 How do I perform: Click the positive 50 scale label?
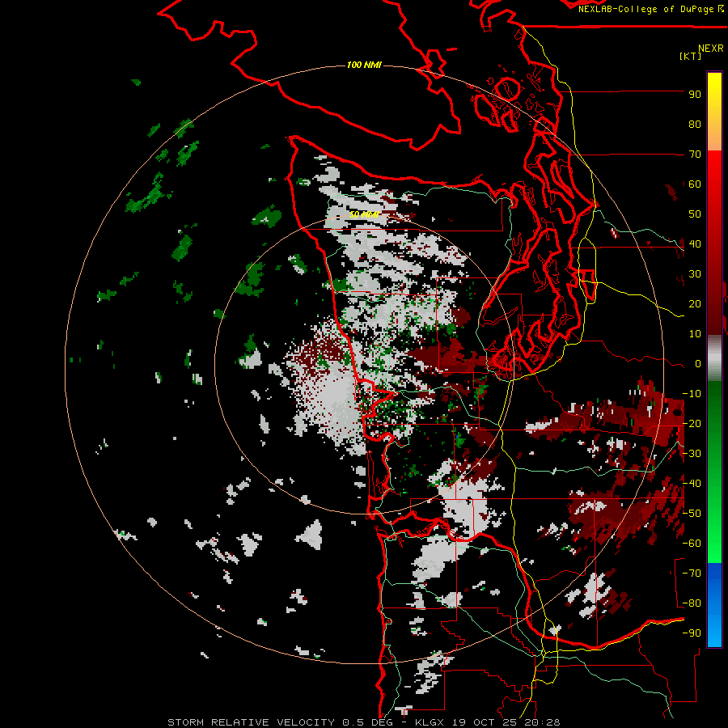pos(695,214)
